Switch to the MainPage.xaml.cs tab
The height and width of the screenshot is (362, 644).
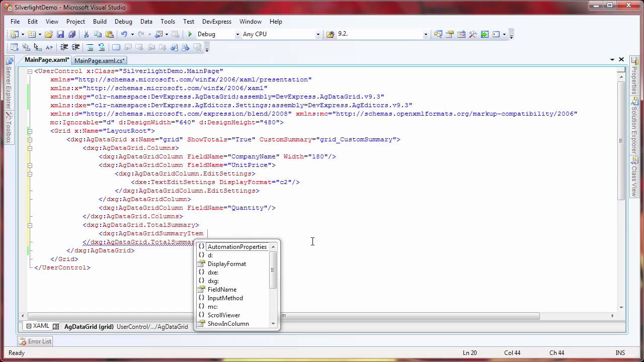pyautogui.click(x=100, y=60)
